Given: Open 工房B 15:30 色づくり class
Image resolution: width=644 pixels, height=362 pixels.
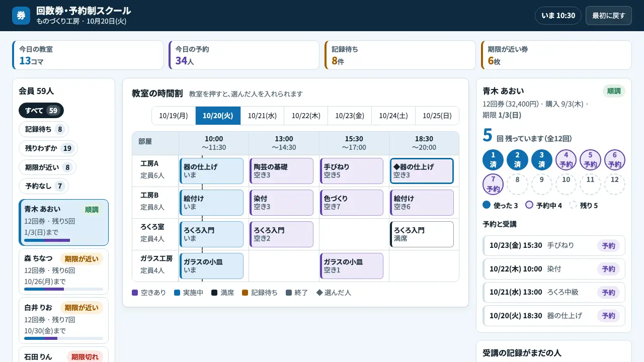Looking at the screenshot, I should point(352,203).
